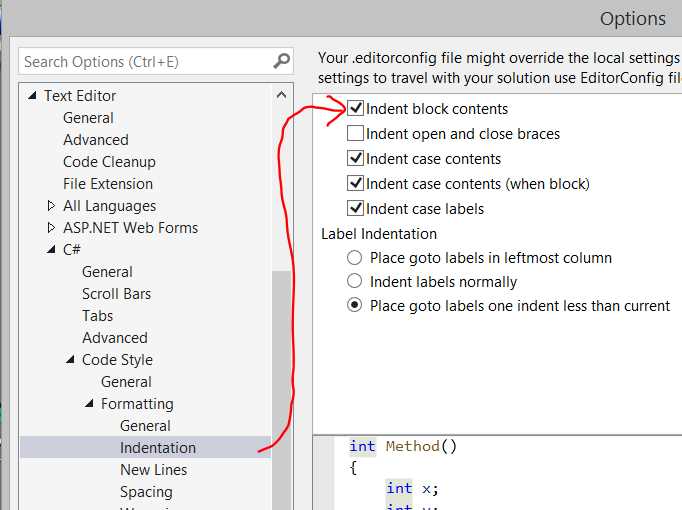
Task: Uncheck Indent case contents checkbox
Action: point(355,158)
